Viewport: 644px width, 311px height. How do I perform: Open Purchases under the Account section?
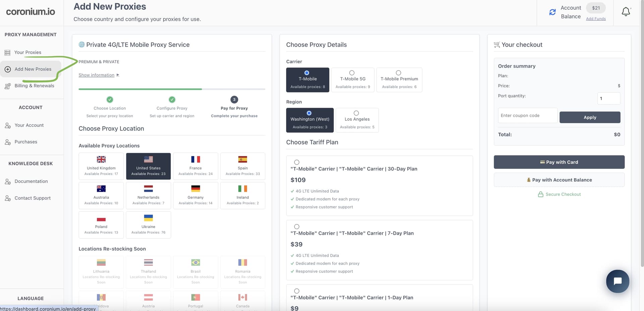click(x=25, y=142)
